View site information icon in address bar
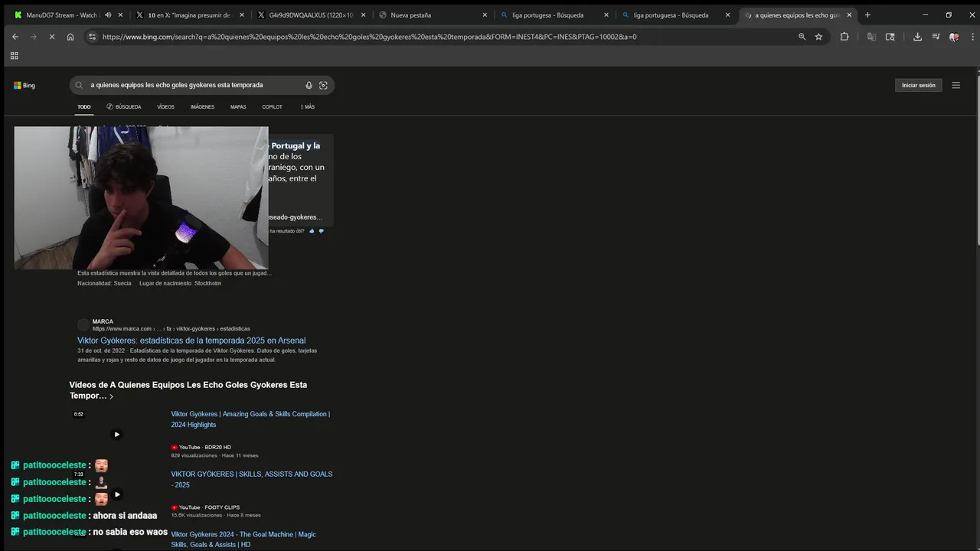The image size is (980, 551). (92, 37)
